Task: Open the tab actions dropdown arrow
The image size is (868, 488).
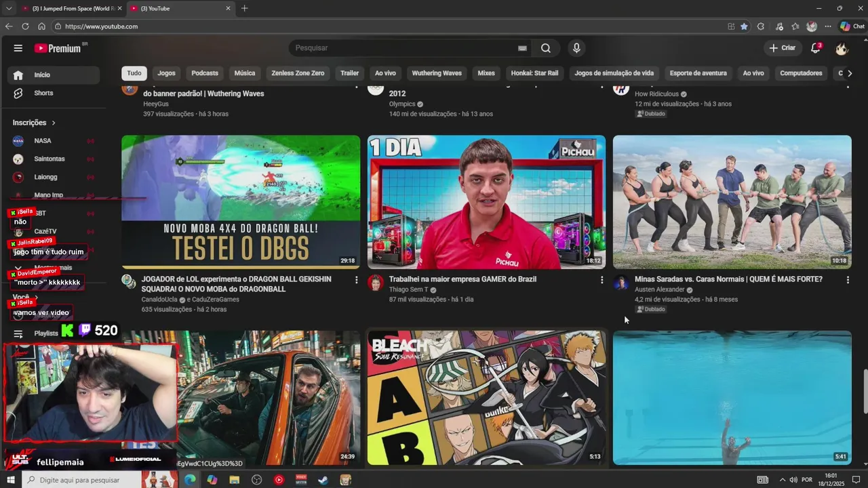Action: click(x=9, y=8)
